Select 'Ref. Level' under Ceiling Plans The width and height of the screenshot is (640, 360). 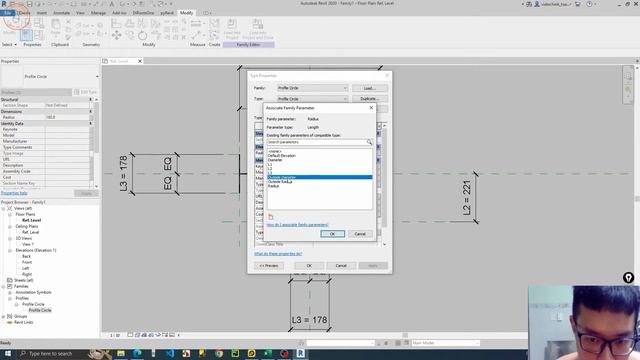coord(31,232)
